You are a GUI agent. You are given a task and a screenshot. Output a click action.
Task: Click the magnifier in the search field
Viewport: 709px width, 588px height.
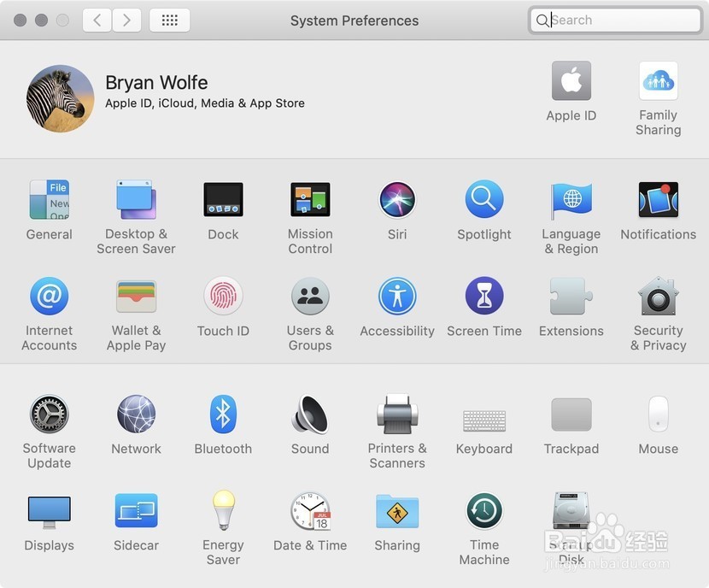click(542, 21)
